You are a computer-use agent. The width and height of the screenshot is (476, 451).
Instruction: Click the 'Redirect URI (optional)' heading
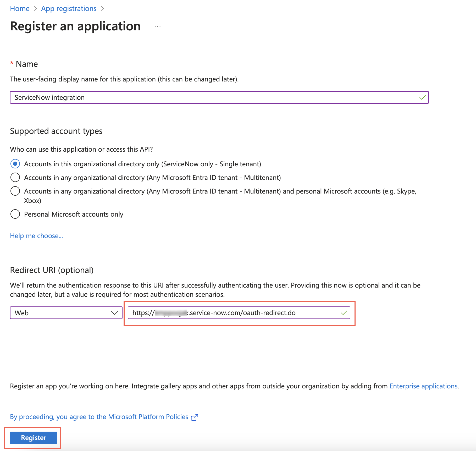pos(52,270)
